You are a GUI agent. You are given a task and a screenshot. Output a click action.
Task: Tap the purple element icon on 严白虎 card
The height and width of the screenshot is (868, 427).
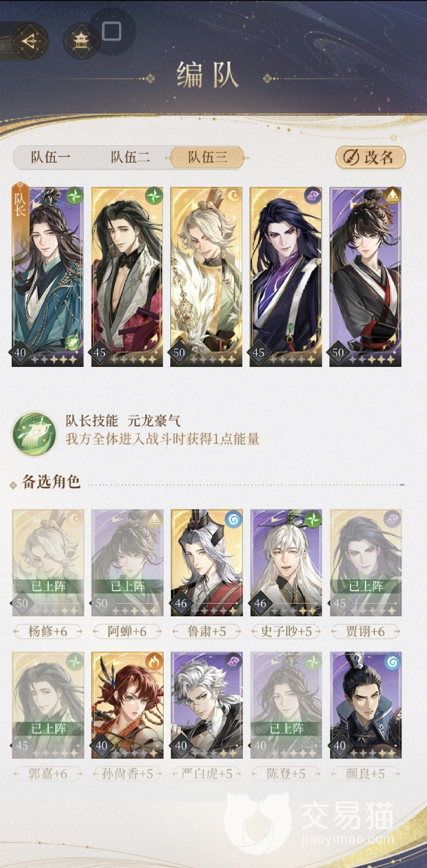click(x=233, y=661)
